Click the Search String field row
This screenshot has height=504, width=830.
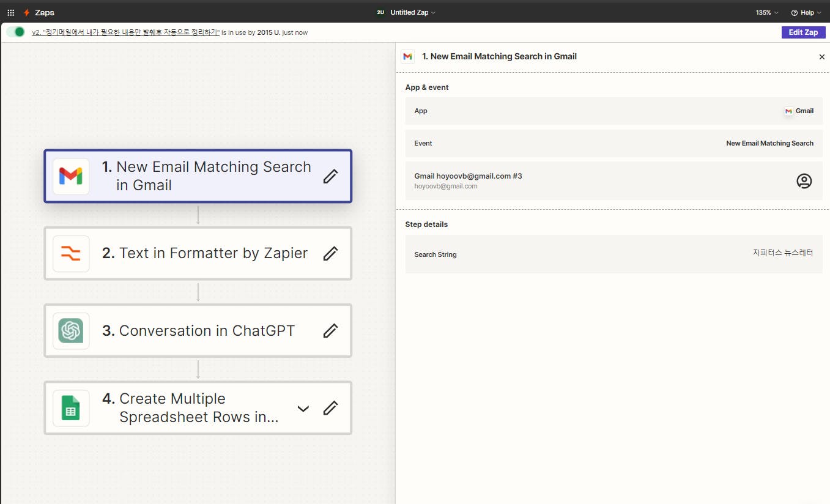coord(613,254)
